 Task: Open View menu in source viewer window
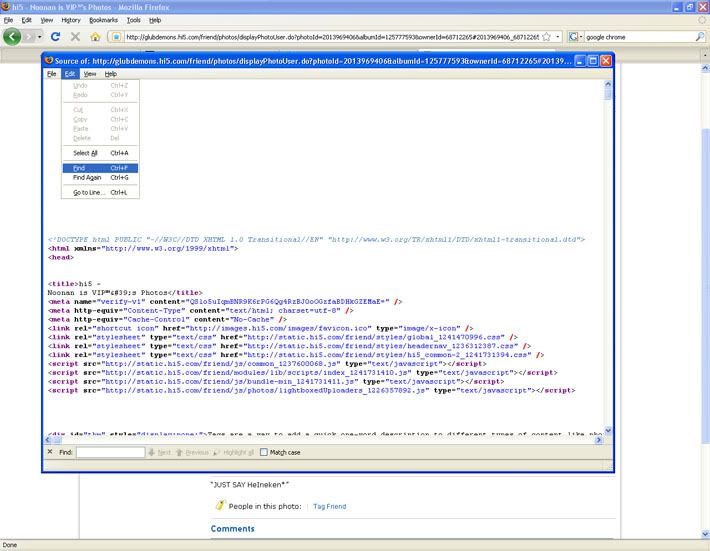click(x=90, y=74)
